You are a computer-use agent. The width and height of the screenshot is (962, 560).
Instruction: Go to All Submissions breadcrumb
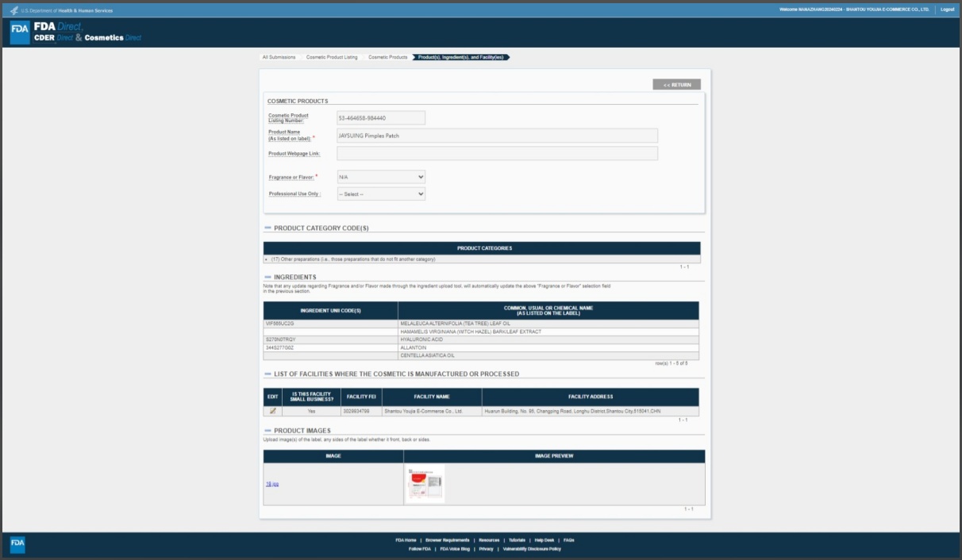coord(279,57)
